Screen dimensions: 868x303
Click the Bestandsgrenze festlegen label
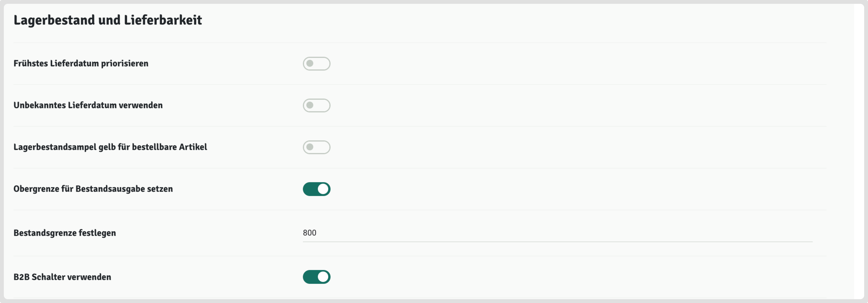click(65, 233)
